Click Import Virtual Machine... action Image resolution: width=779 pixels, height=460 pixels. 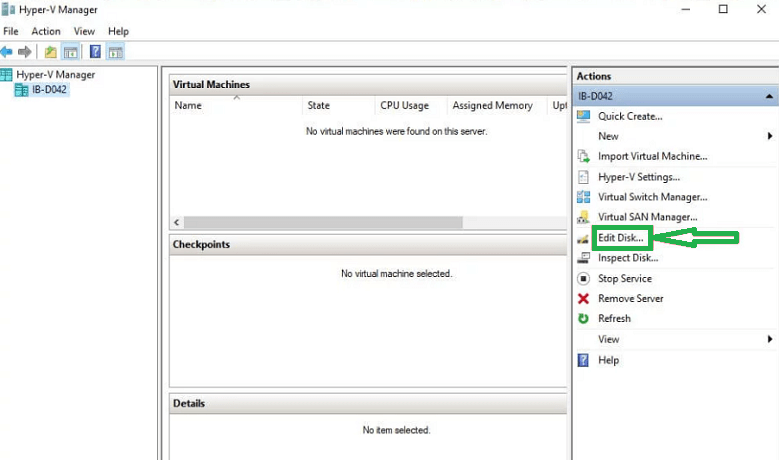pyautogui.click(x=652, y=156)
